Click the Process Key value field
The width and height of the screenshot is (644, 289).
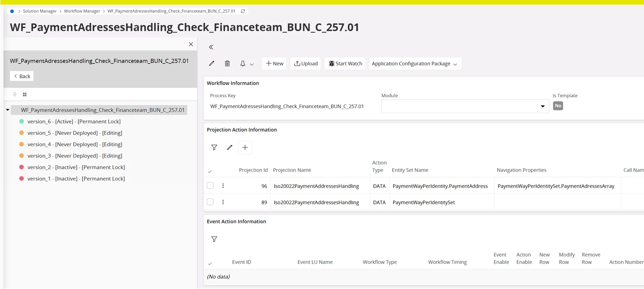point(287,106)
